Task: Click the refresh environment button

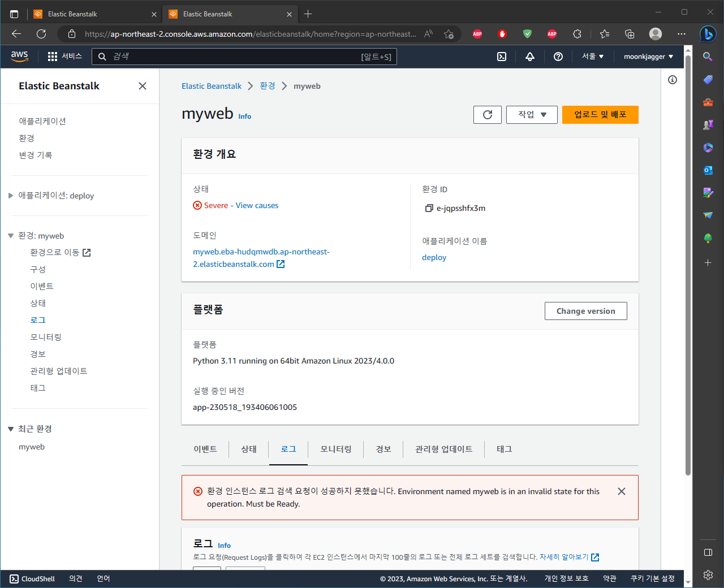Action: [x=488, y=115]
